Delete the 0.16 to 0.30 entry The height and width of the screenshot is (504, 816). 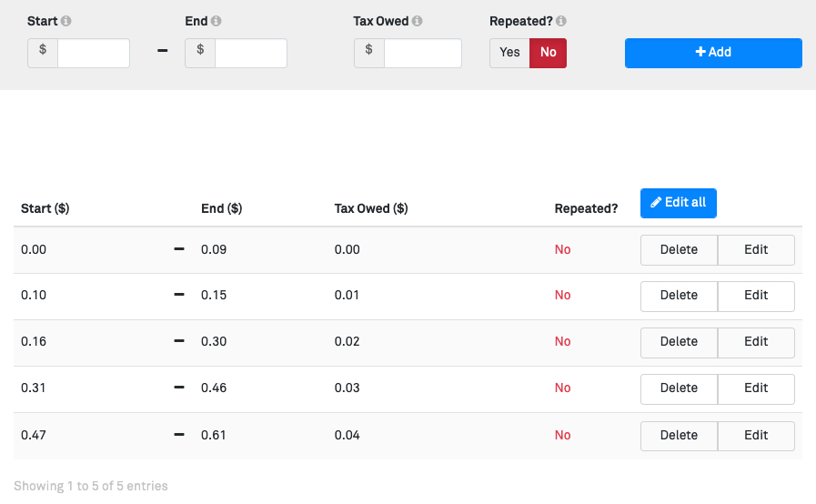pos(679,342)
